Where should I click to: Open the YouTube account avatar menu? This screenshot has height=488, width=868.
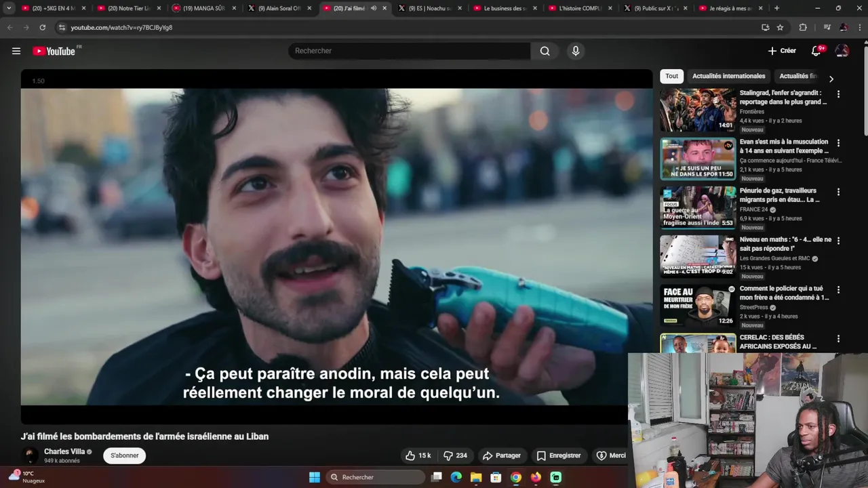(842, 51)
